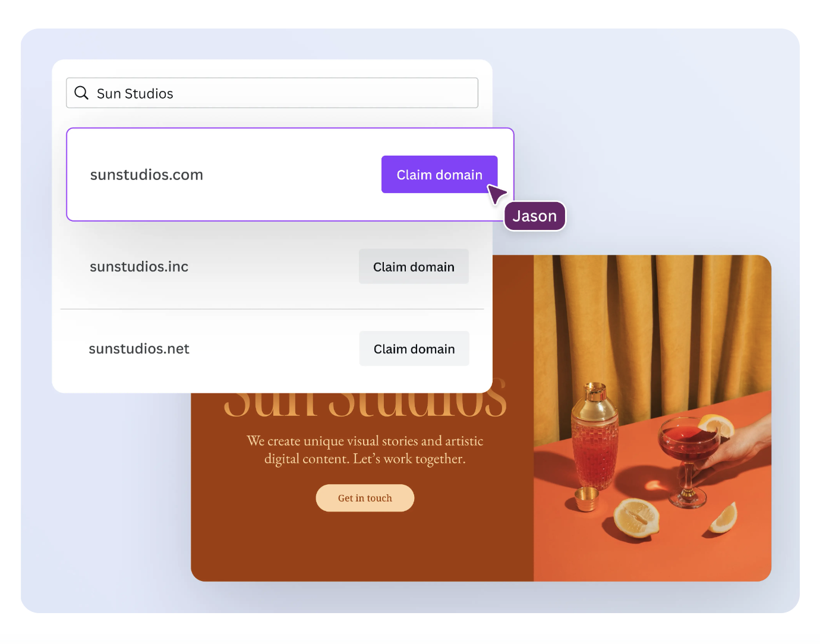
Task: Focus the Sun Studios search field
Action: point(272,93)
